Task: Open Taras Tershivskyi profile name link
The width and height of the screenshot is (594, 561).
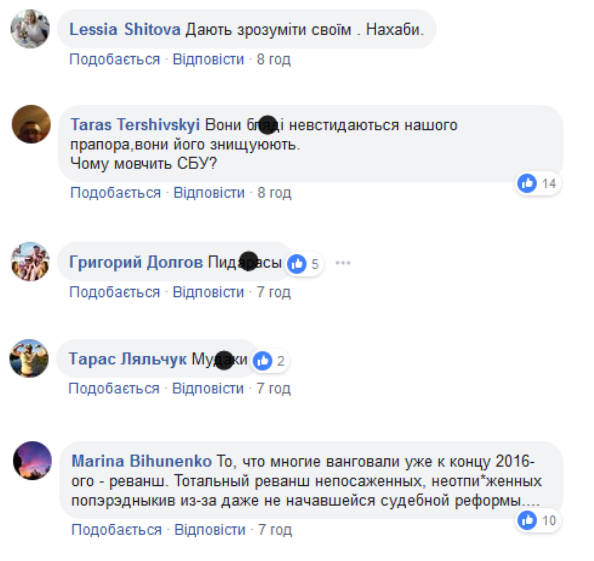Action: [x=135, y=125]
